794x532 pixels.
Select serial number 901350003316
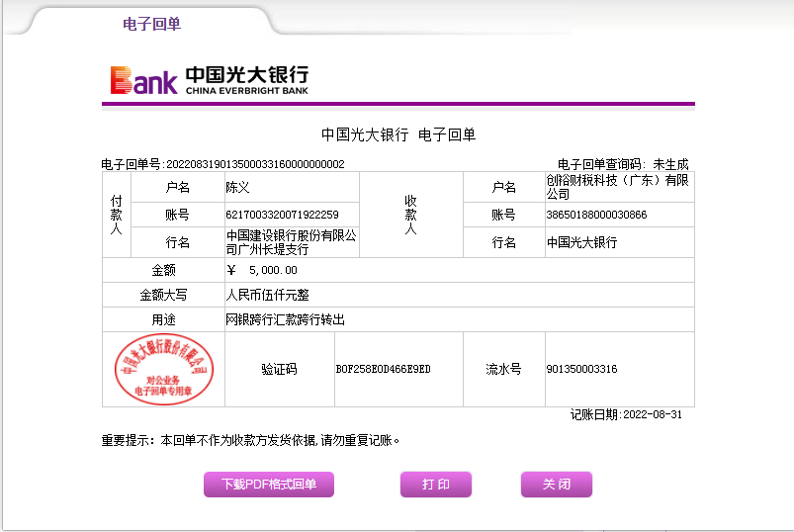click(x=581, y=369)
